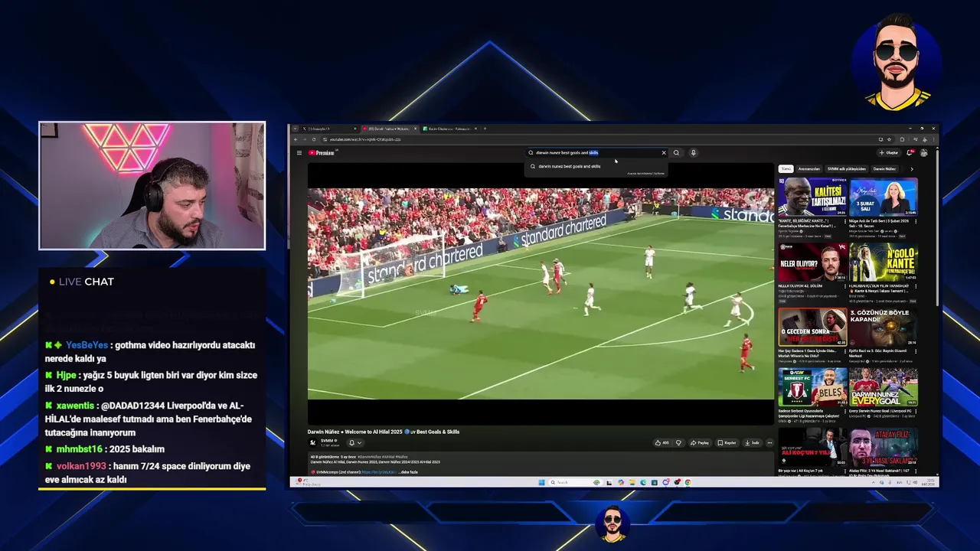Open the tab search dropdown arrow
The height and width of the screenshot is (551, 980).
click(295, 129)
